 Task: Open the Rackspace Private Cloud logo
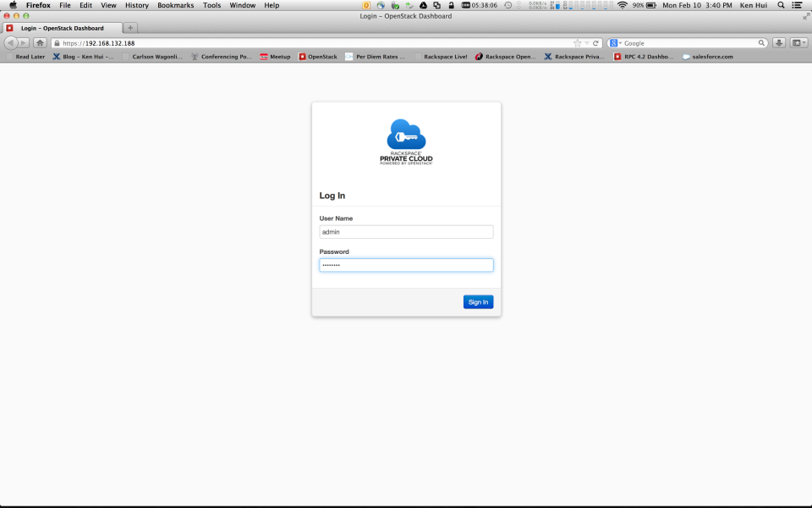point(406,140)
